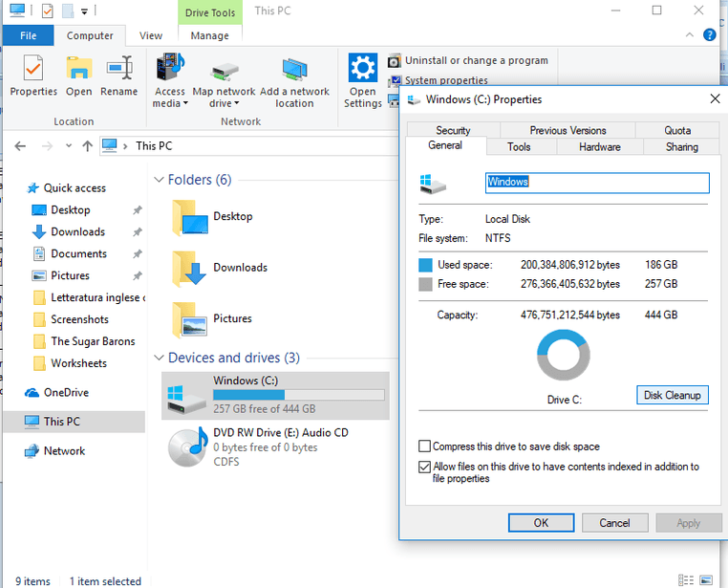Click the Access media icon
The image size is (728, 588).
pyautogui.click(x=170, y=68)
